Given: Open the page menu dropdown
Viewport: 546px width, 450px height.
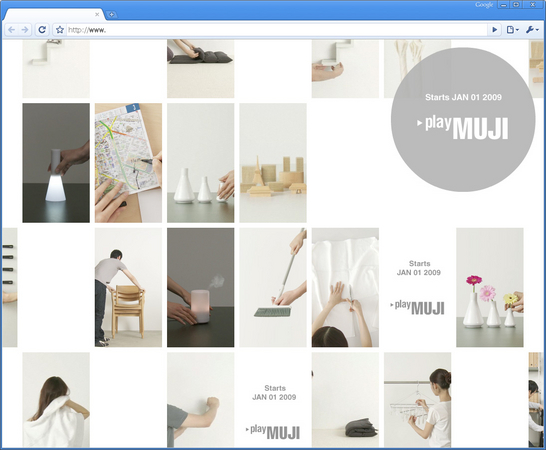Looking at the screenshot, I should pos(513,30).
